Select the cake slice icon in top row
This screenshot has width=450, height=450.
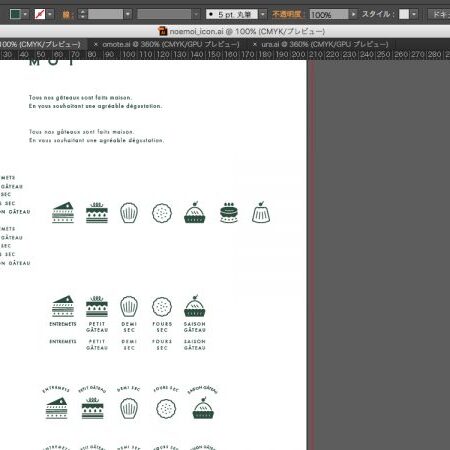[63, 212]
